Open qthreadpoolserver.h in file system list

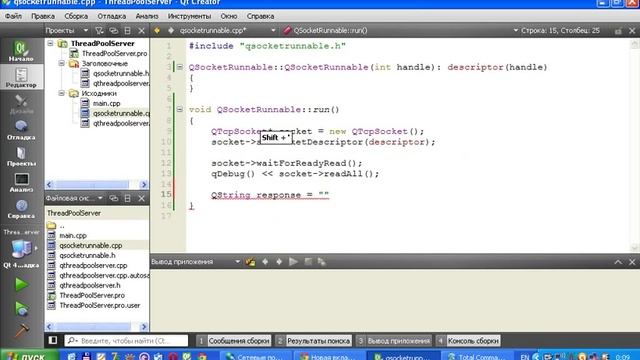90,285
